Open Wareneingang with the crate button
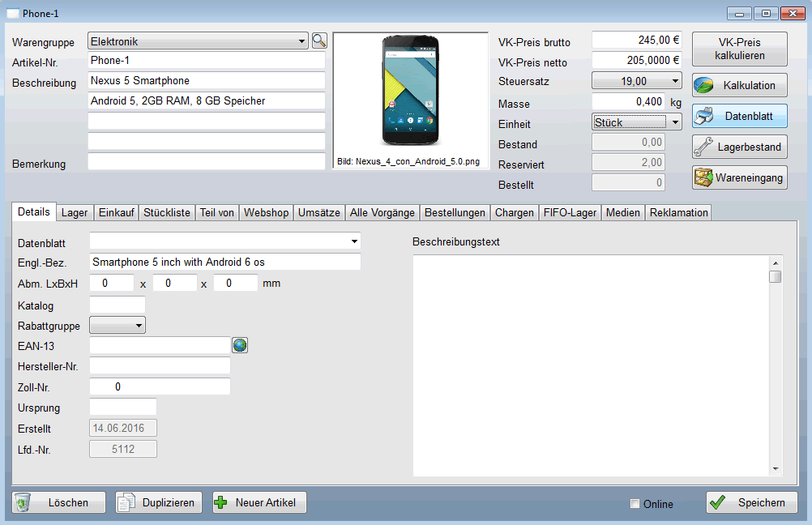The image size is (812, 525). click(x=740, y=177)
